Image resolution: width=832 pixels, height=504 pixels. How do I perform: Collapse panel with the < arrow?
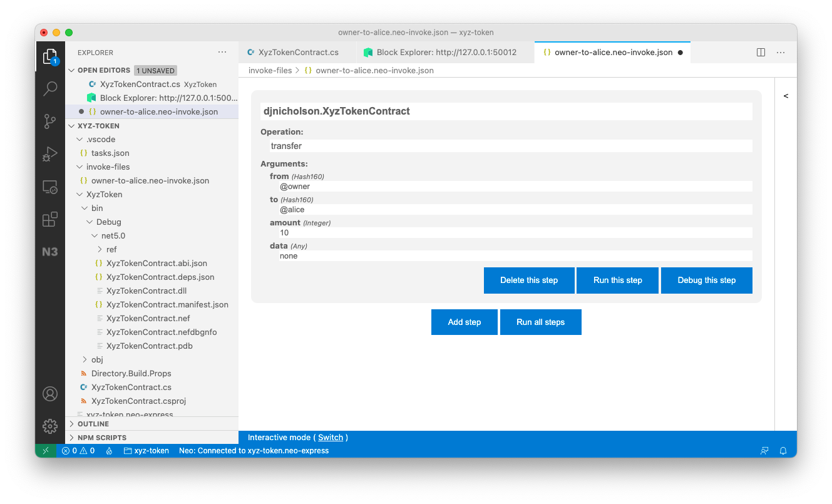point(786,96)
